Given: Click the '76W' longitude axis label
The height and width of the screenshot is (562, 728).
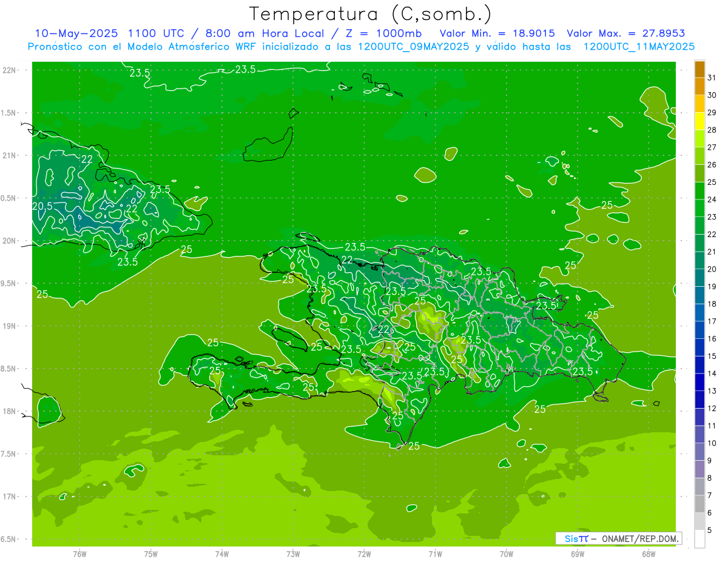Looking at the screenshot, I should click(79, 554).
